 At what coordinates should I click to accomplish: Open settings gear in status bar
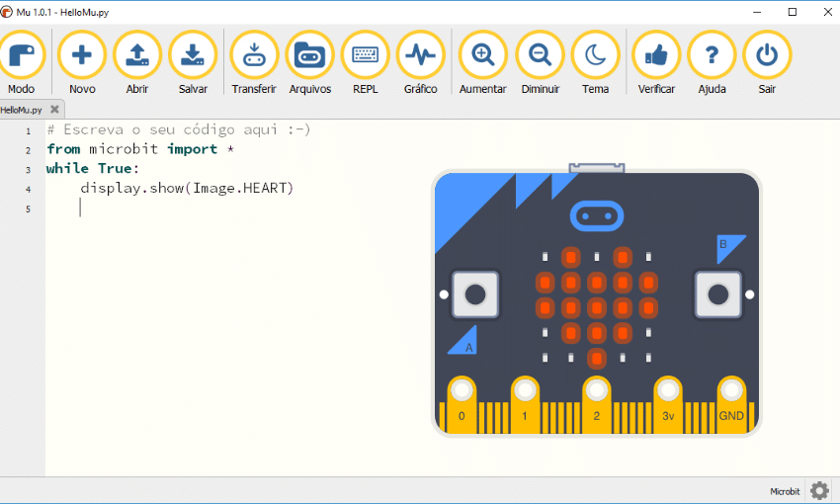click(x=819, y=490)
